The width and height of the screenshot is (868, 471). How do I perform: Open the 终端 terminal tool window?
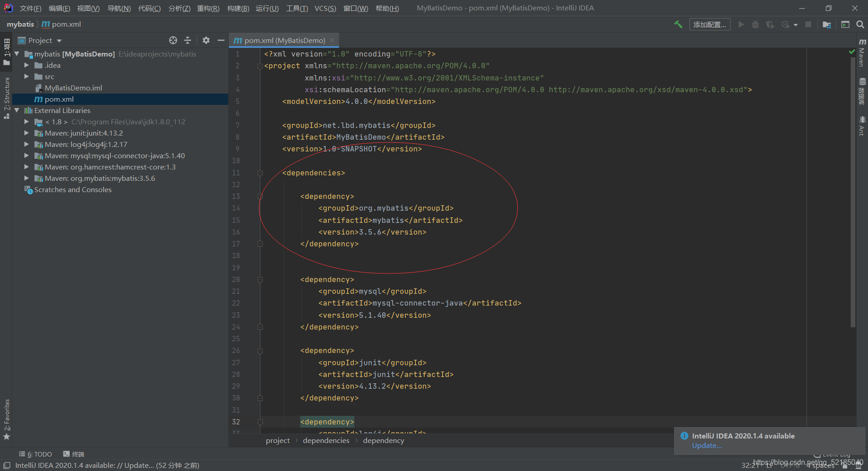(x=74, y=454)
